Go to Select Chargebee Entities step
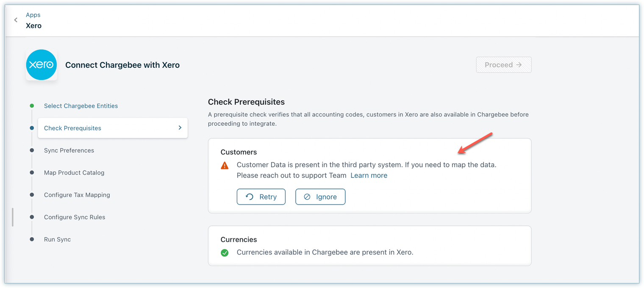644x288 pixels. [x=81, y=106]
